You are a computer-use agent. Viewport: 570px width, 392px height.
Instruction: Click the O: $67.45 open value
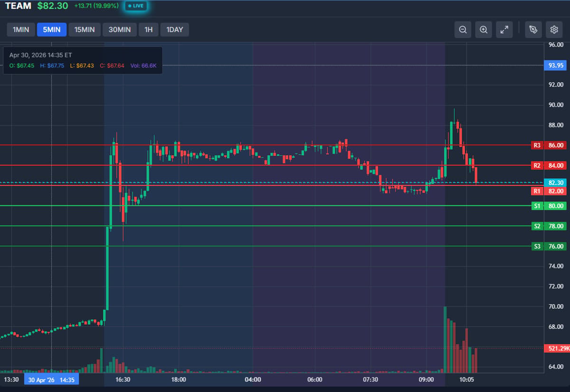tap(22, 66)
